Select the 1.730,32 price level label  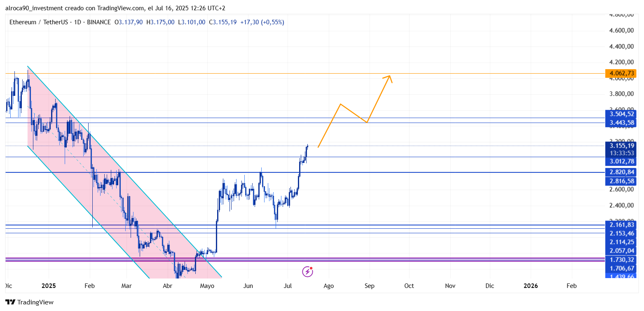pos(620,260)
